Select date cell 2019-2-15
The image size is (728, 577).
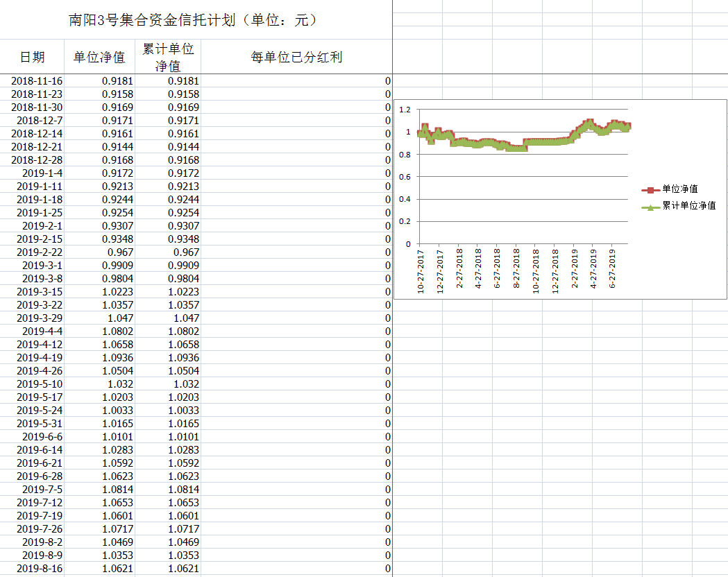[32, 239]
